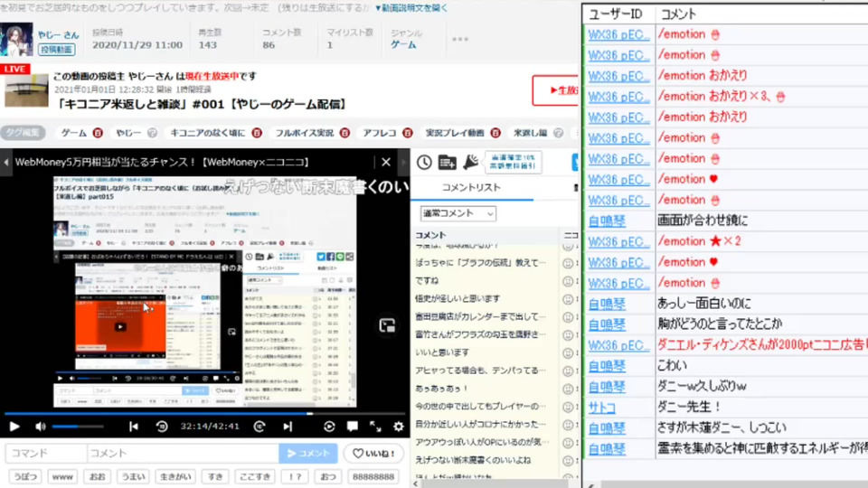Open the watch-later clock icon

coord(424,162)
